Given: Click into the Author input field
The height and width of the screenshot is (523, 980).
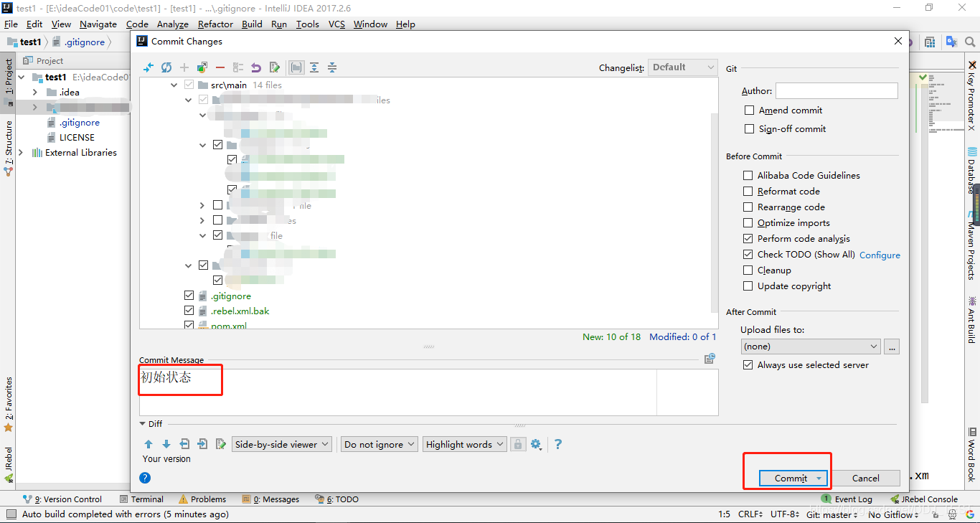Looking at the screenshot, I should tap(837, 90).
